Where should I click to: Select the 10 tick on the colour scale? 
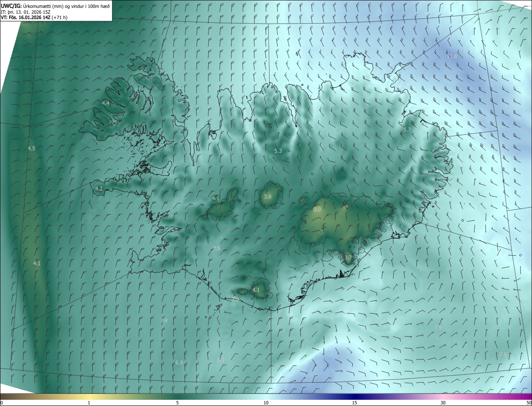(266, 403)
